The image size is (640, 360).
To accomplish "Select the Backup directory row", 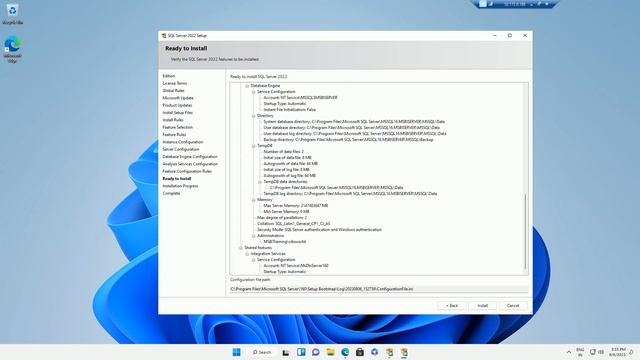I will click(348, 140).
